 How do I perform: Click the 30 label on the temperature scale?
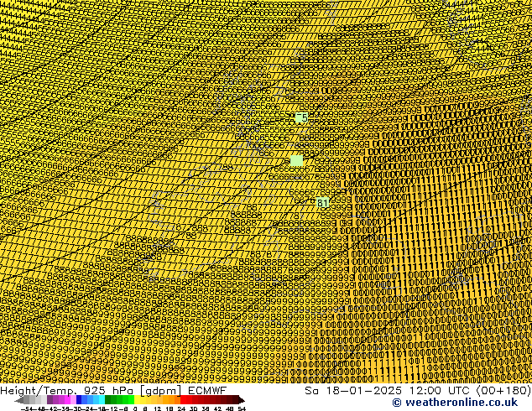click(193, 408)
